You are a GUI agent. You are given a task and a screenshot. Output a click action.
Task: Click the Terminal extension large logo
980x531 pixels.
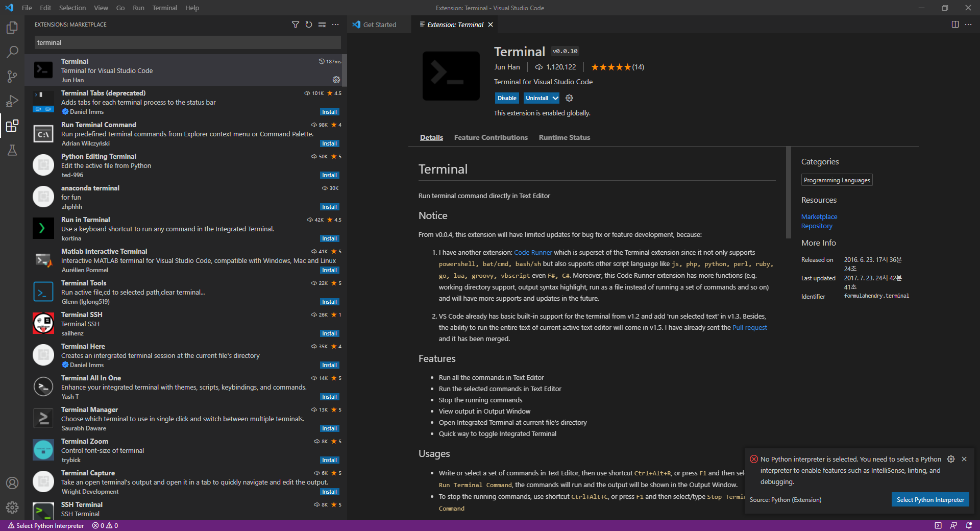pyautogui.click(x=451, y=76)
